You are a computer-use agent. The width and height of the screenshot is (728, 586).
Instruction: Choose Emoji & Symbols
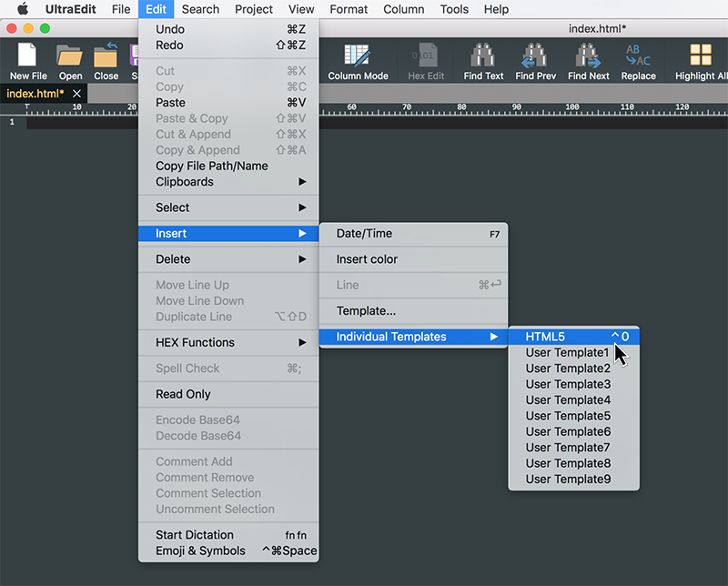pyautogui.click(x=228, y=551)
